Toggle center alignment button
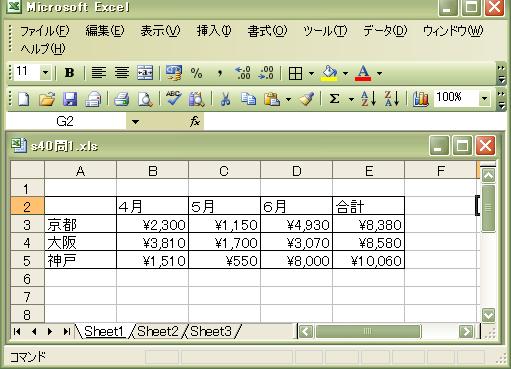 (x=122, y=73)
